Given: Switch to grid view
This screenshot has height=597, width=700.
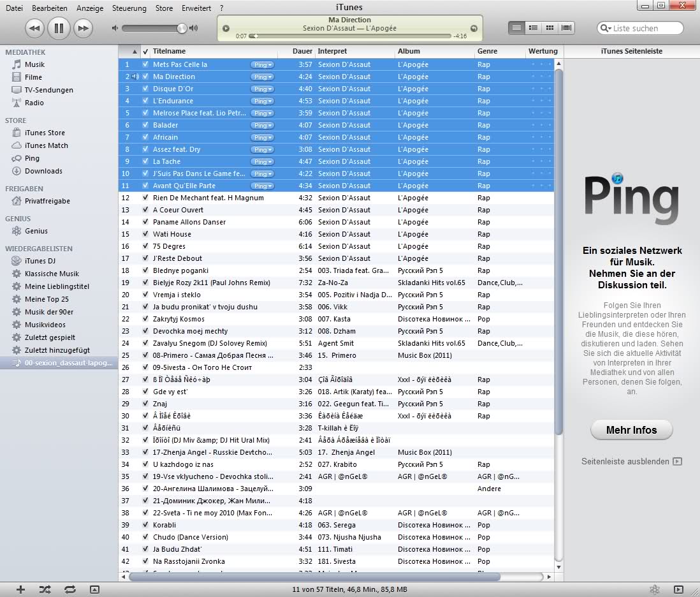Looking at the screenshot, I should pyautogui.click(x=550, y=28).
